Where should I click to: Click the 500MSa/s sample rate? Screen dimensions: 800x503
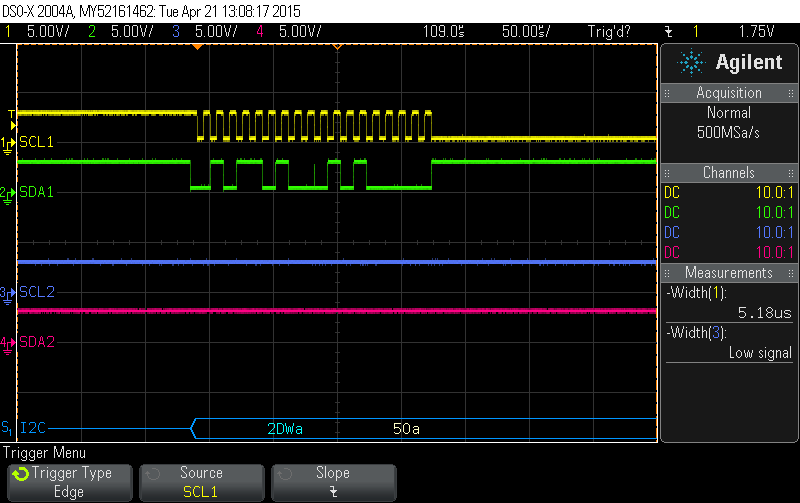coord(729,133)
